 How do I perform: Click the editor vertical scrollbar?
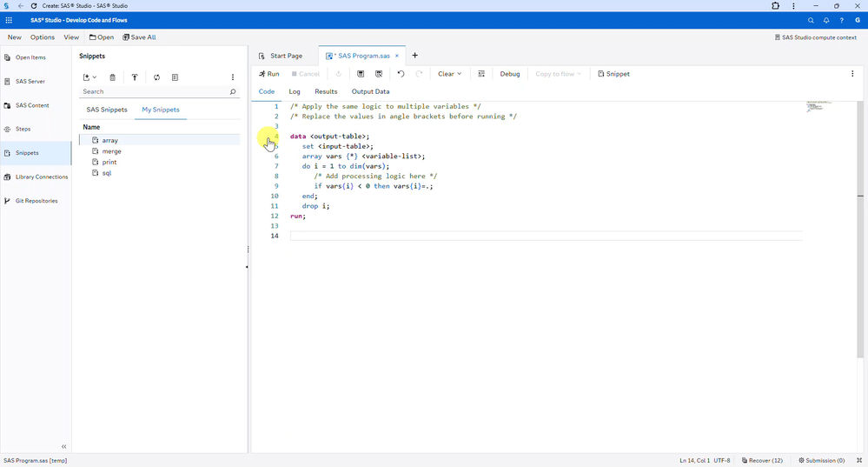click(860, 230)
